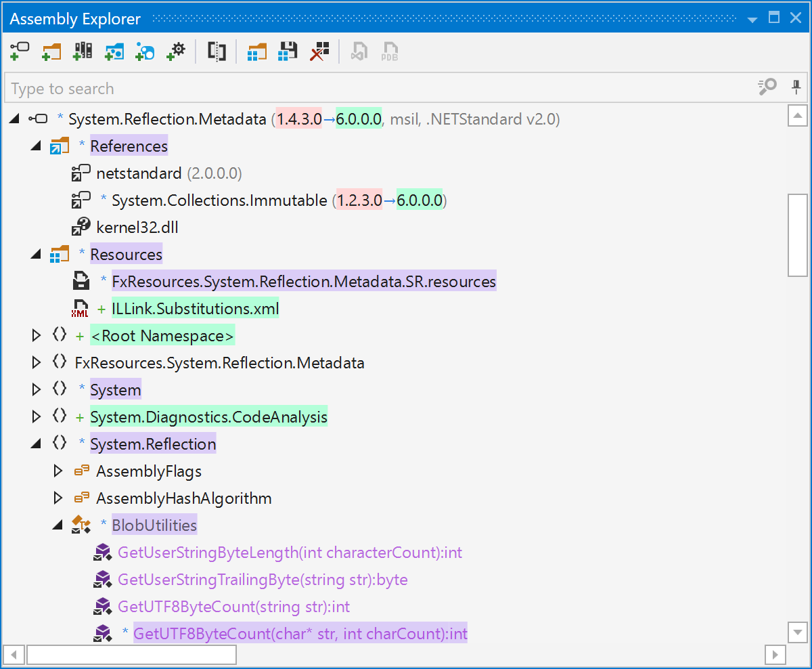812x669 pixels.
Task: Select ILLink.Substitutions.xml resource
Action: click(196, 309)
